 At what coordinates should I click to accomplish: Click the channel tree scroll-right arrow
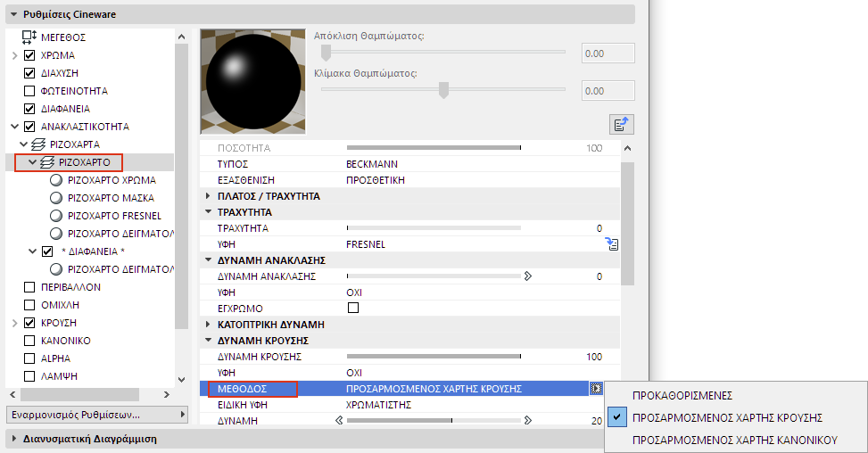pyautogui.click(x=167, y=394)
